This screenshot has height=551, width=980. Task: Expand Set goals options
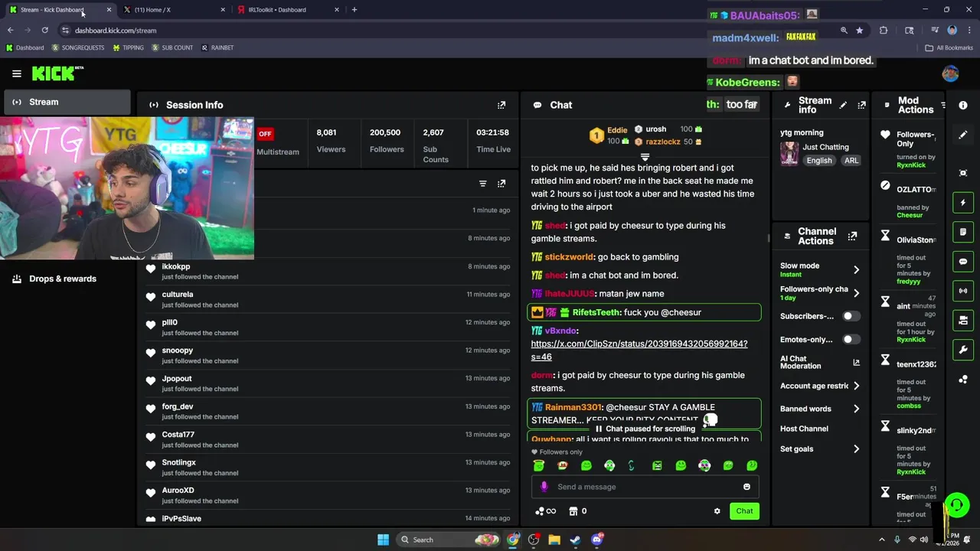pyautogui.click(x=856, y=449)
